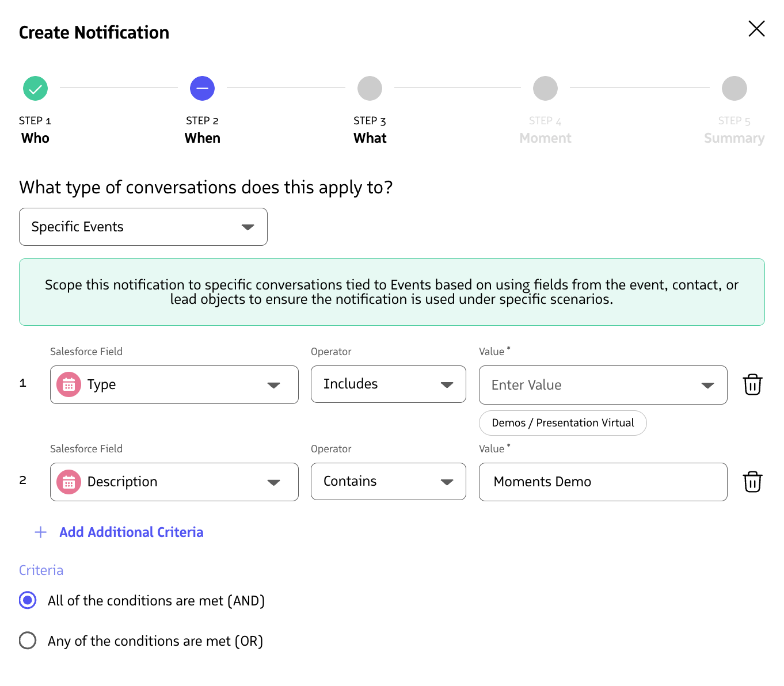This screenshot has width=784, height=686.
Task: Click the Step 5 Summary step label
Action: tap(734, 138)
